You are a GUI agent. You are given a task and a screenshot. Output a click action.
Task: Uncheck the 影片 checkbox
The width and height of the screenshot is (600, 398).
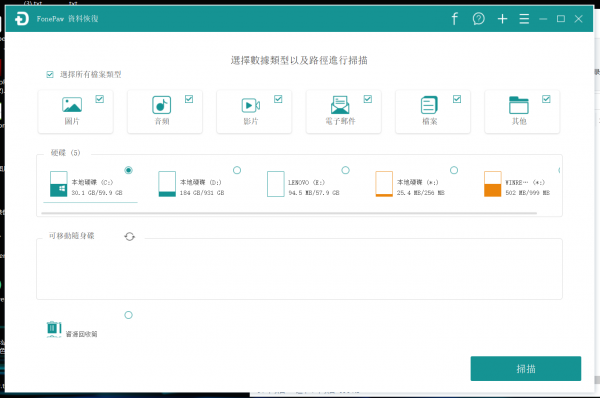pyautogui.click(x=278, y=99)
